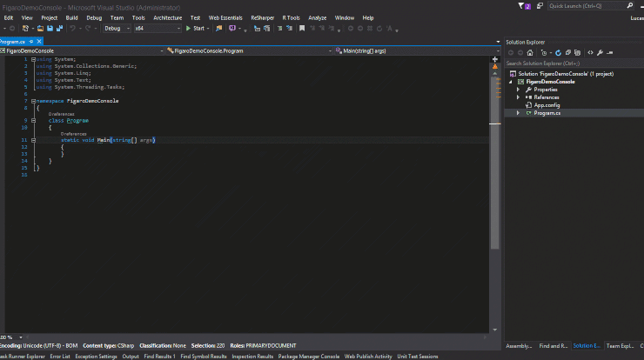The height and width of the screenshot is (360, 644).
Task: Click the Quick Launch magnifier icon
Action: click(x=630, y=6)
